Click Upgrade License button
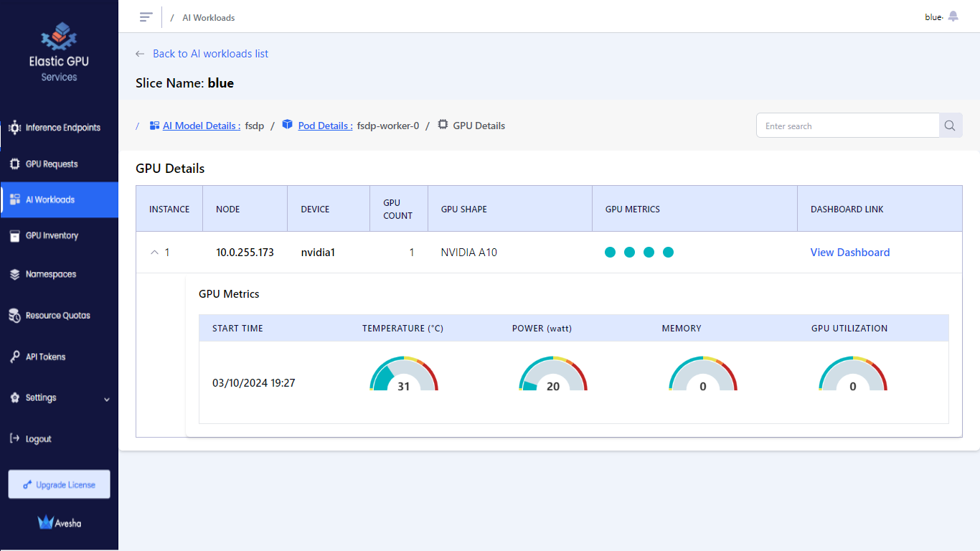This screenshot has width=980, height=551. click(x=59, y=484)
